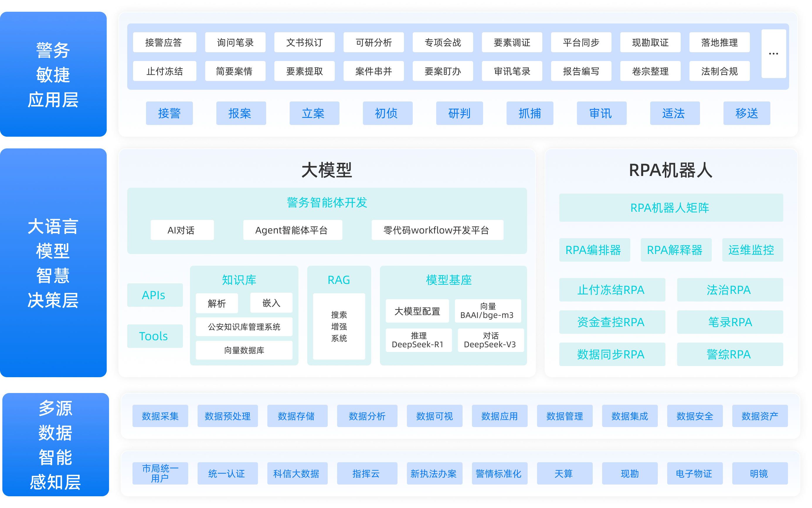Screen dimensions: 812x508
Task: Click the APIs block
Action: [154, 295]
